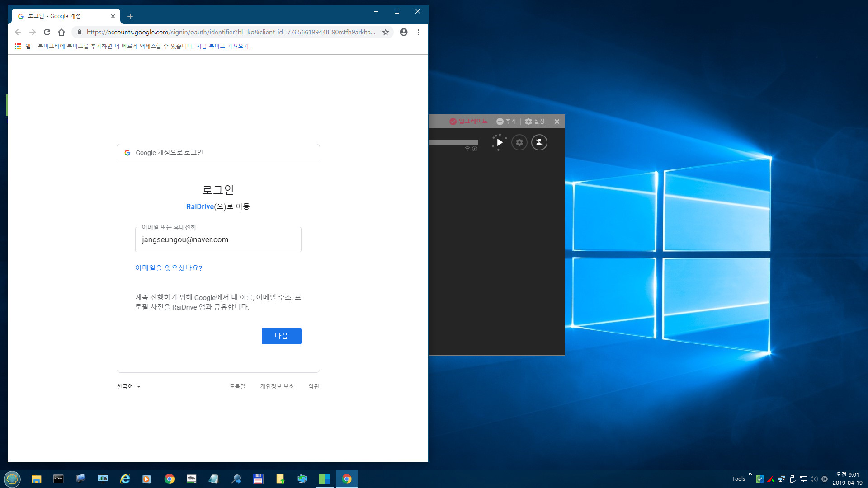The image size is (868, 488).
Task: Close the RaiDrive window
Action: (x=557, y=122)
